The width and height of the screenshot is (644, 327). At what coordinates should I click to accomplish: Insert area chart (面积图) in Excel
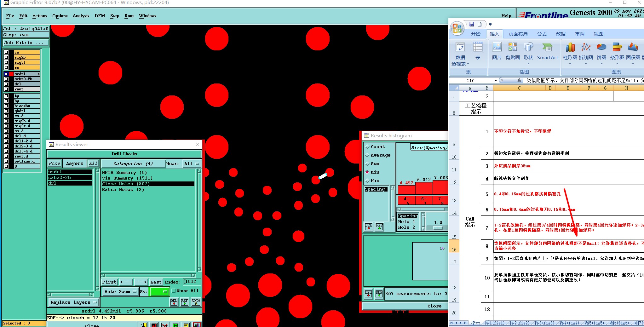pyautogui.click(x=633, y=54)
